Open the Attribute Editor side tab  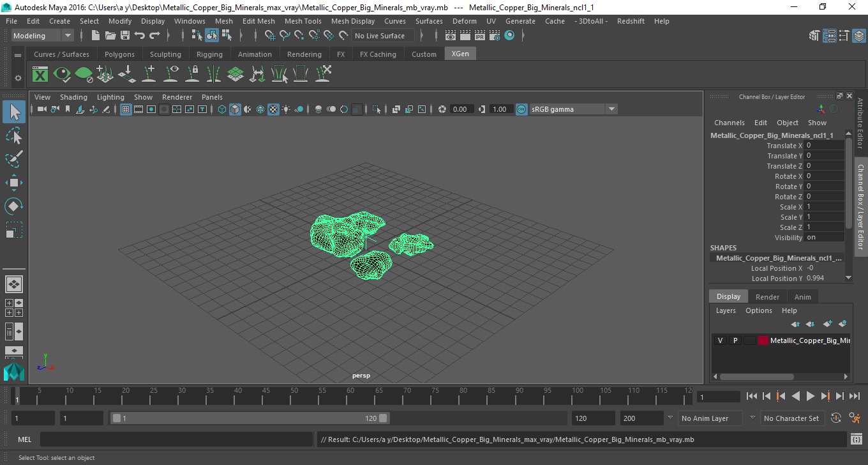click(x=860, y=123)
